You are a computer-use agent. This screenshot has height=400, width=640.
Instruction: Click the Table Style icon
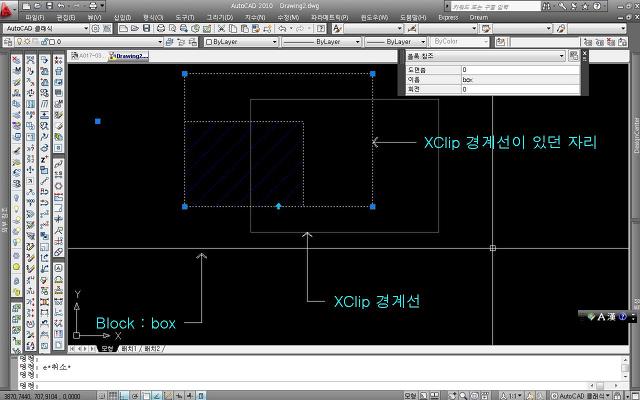click(486, 28)
